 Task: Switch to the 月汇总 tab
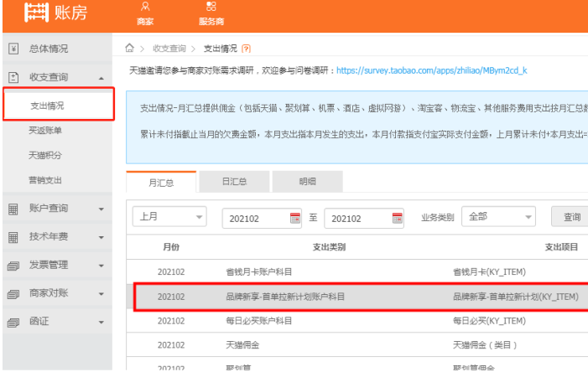(x=161, y=183)
